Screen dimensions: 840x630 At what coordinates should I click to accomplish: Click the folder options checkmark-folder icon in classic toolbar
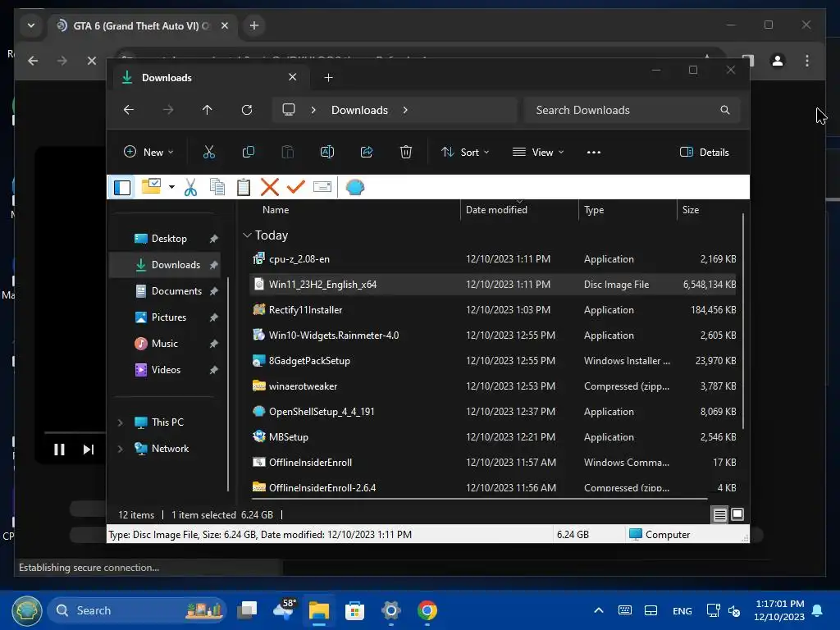pyautogui.click(x=151, y=186)
